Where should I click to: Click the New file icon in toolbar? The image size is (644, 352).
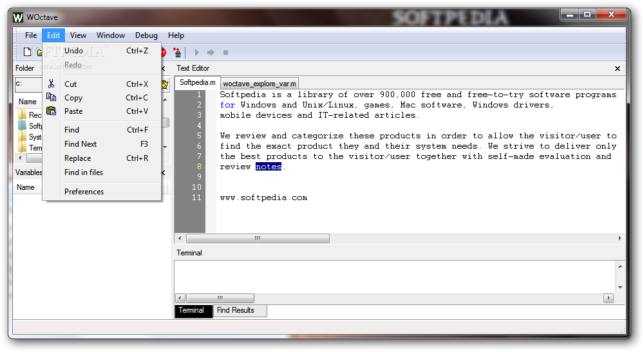(x=27, y=52)
